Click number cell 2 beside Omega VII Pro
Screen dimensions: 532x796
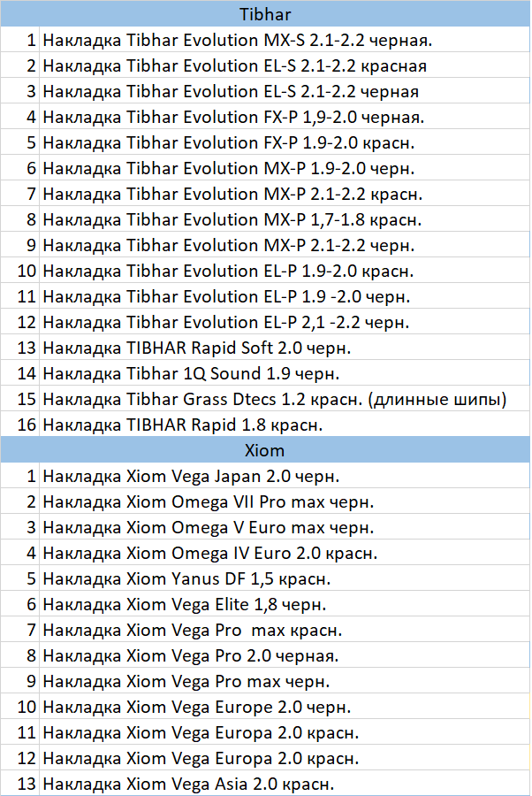point(19,501)
